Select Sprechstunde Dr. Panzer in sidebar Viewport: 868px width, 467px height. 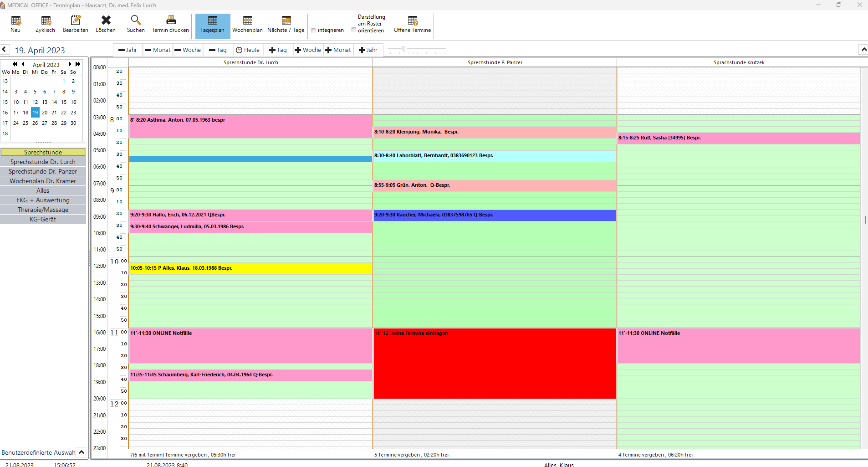tap(43, 171)
